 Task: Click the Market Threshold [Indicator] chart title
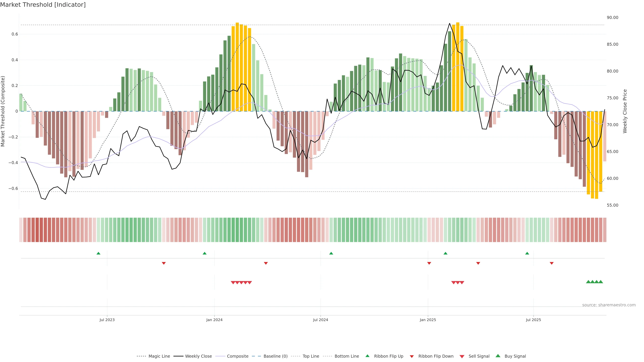[x=43, y=5]
